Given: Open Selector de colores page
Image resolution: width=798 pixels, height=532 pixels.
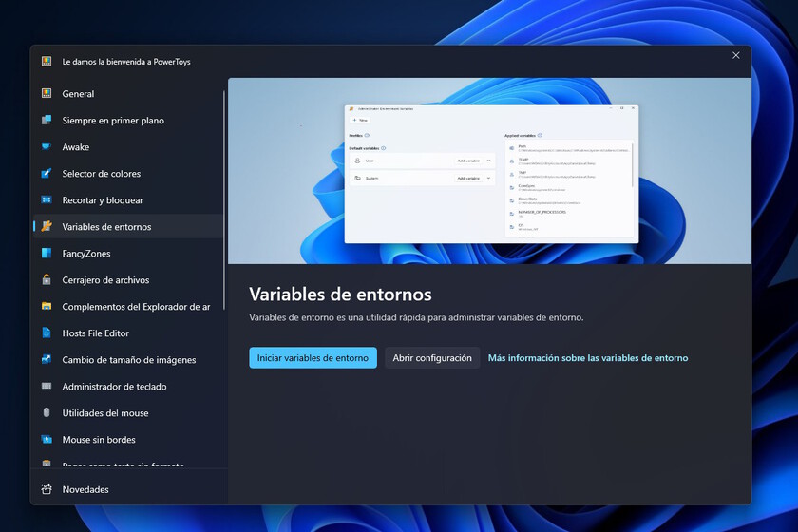Looking at the screenshot, I should pos(127,174).
